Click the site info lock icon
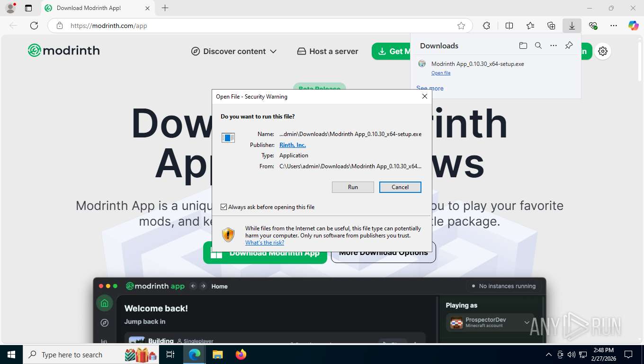Screen dimensions: 644x364 [59, 26]
